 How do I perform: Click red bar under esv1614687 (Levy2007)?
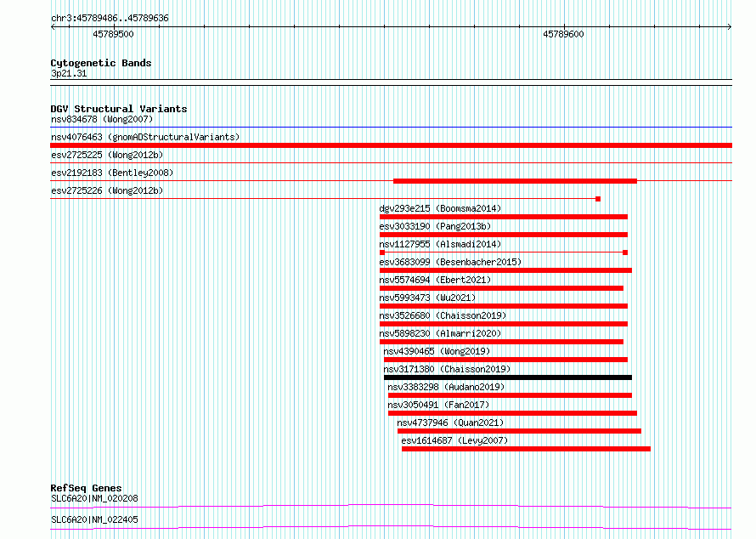526,449
